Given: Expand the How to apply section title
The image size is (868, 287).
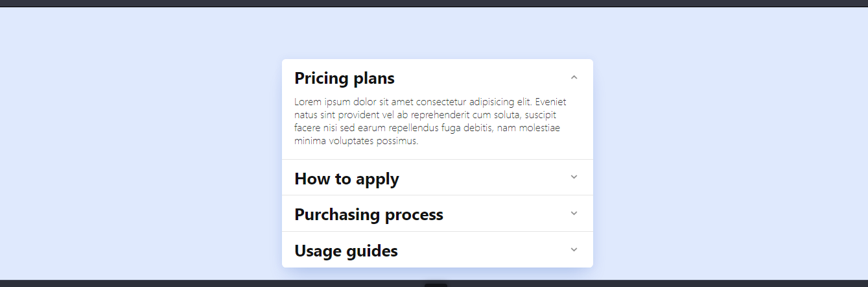Looking at the screenshot, I should (x=347, y=179).
